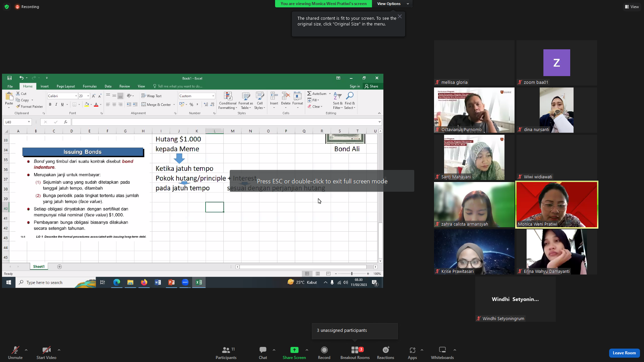The width and height of the screenshot is (644, 362).
Task: Expand the caret next to Share Screen
Action: tap(307, 350)
